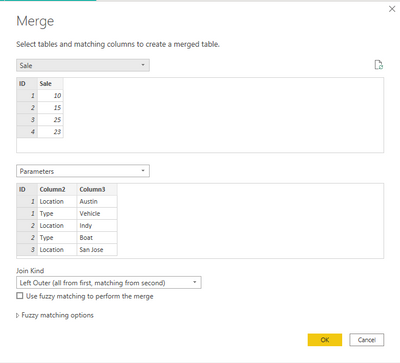Click Type cell in Vehicle row

pyautogui.click(x=57, y=213)
